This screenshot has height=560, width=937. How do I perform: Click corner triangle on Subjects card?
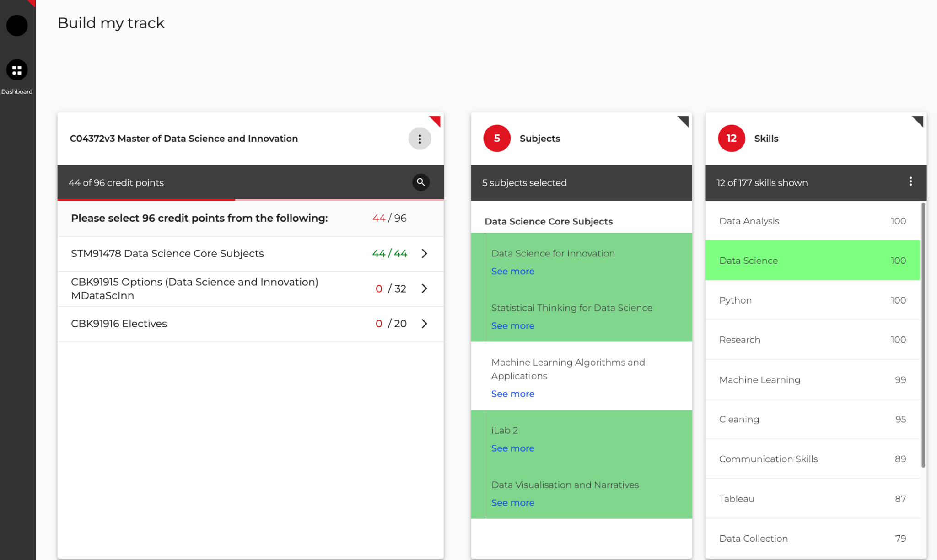click(684, 121)
